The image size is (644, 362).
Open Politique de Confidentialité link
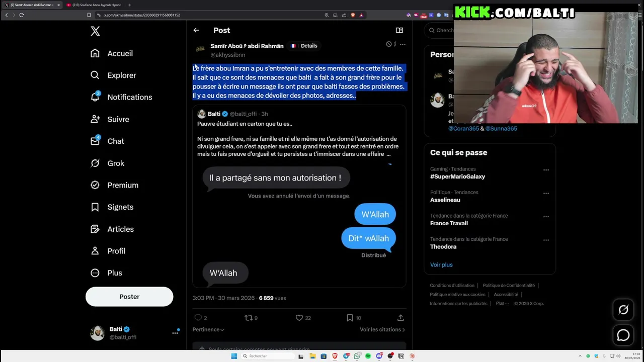point(509,286)
